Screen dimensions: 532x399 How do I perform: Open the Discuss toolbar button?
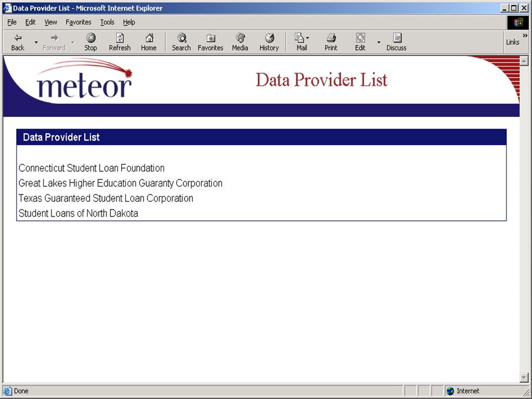396,42
